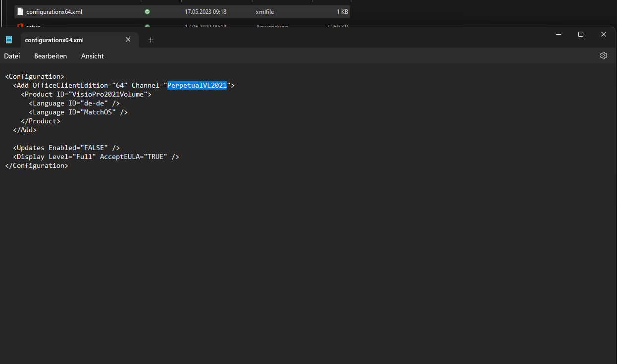Image resolution: width=617 pixels, height=364 pixels.
Task: Open the Bearbeiten menu
Action: tap(51, 56)
